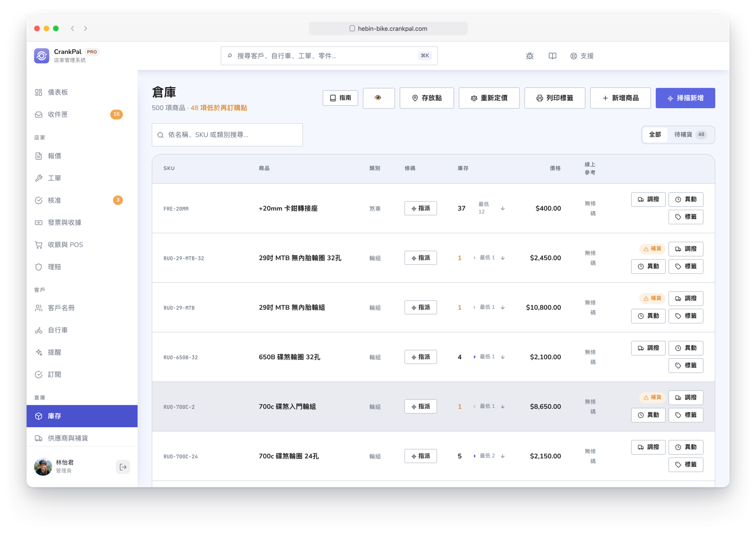Expand min stock arrow for RUO-29-MTB-32
Screen dimensions: 756x534
pyautogui.click(x=503, y=258)
